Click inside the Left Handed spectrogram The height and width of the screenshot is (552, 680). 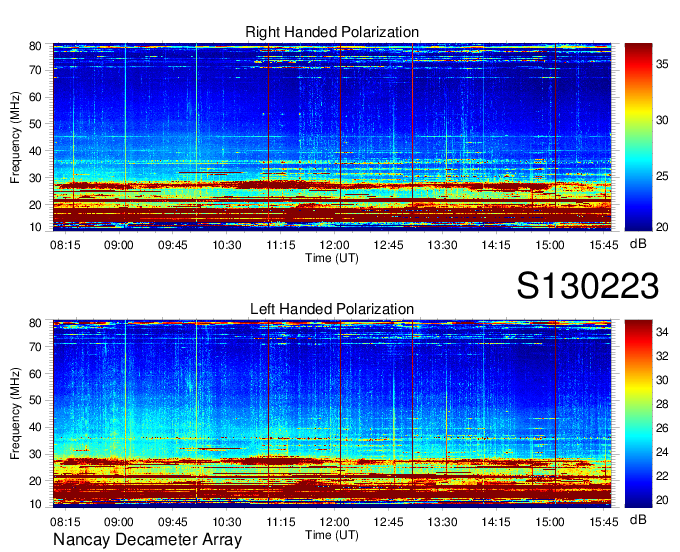point(332,414)
